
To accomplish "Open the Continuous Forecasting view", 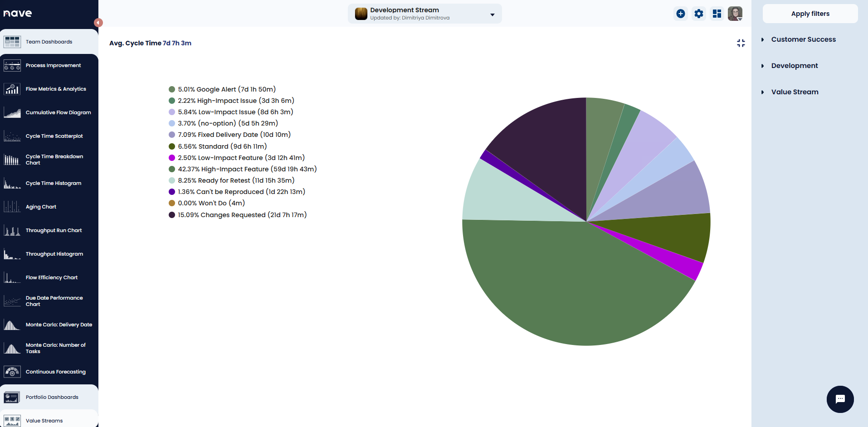I will 55,371.
